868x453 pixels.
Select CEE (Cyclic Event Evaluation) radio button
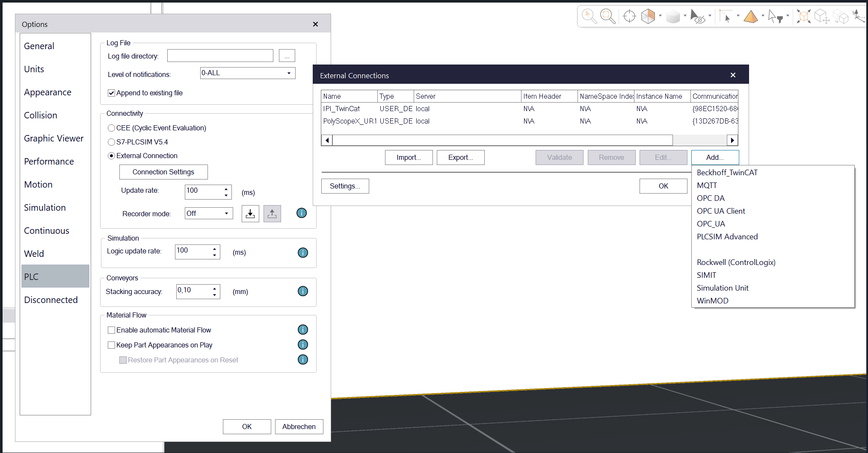coord(111,128)
